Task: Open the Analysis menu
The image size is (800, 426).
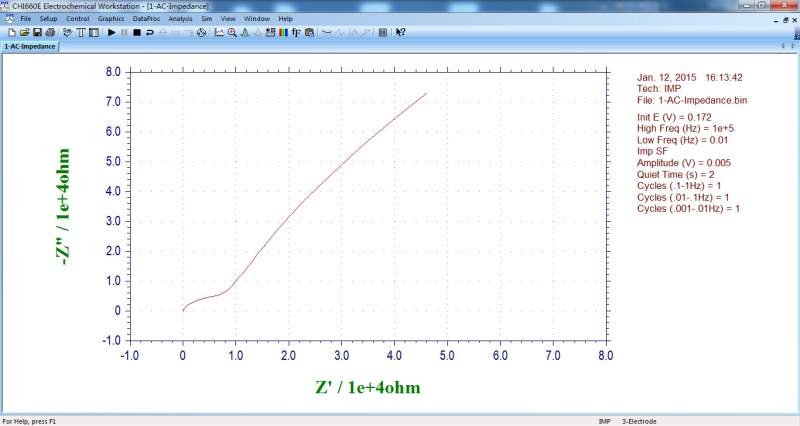Action: point(181,19)
